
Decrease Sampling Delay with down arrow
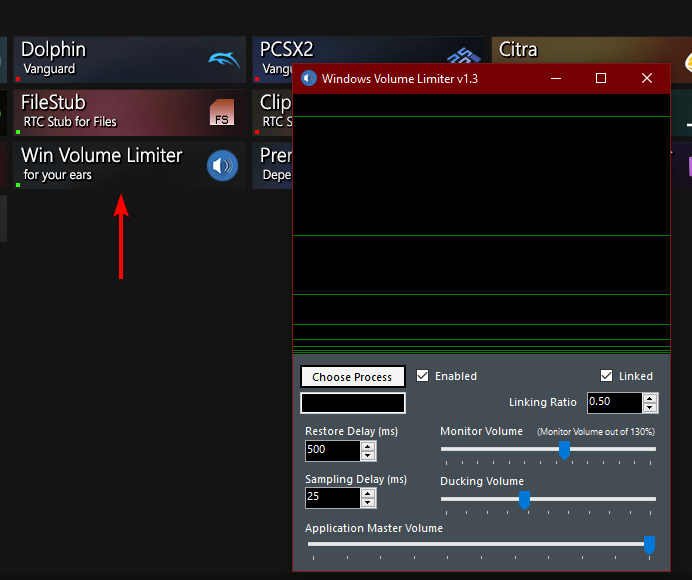pyautogui.click(x=368, y=503)
